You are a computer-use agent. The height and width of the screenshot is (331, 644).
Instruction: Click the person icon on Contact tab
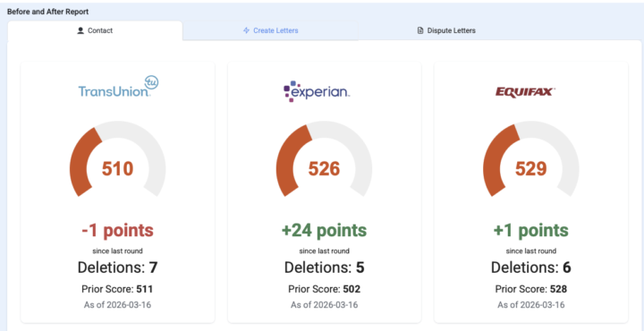80,30
